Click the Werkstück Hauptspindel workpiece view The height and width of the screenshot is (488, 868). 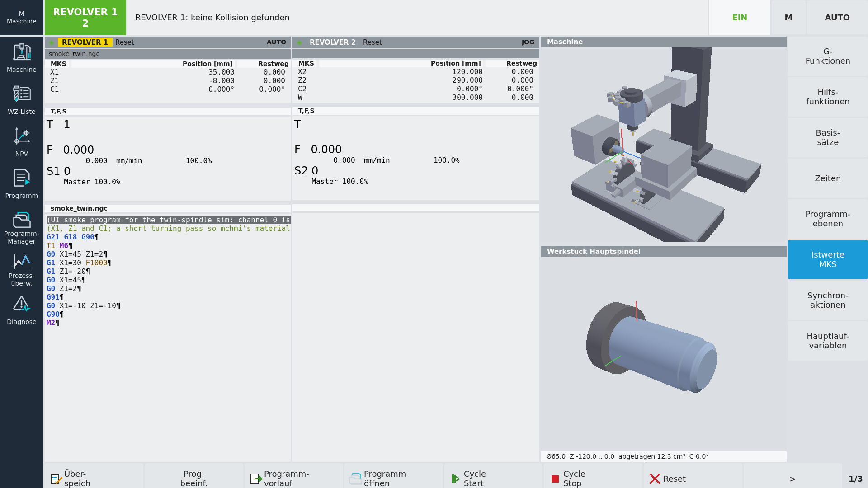coord(663,354)
